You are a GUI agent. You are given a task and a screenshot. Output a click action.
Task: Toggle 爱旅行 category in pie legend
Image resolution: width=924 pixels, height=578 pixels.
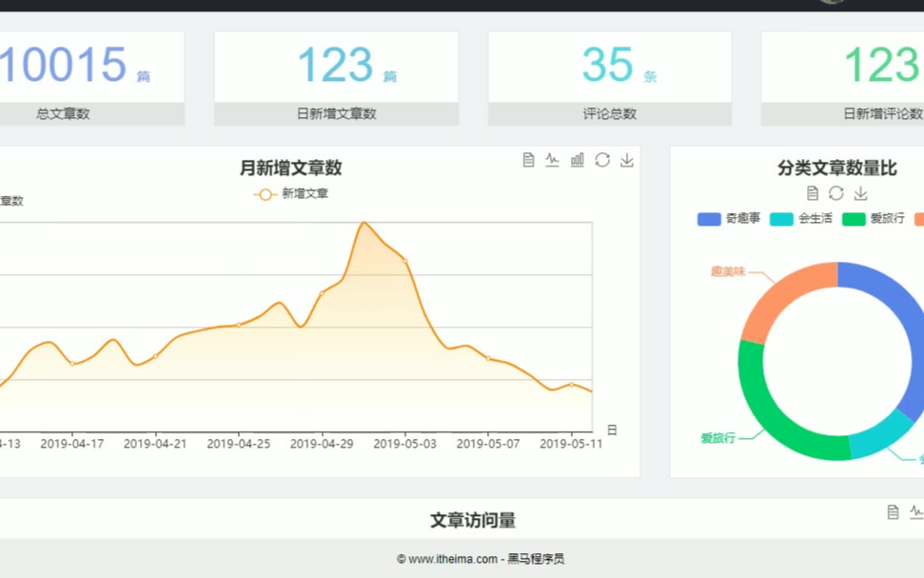pos(873,219)
